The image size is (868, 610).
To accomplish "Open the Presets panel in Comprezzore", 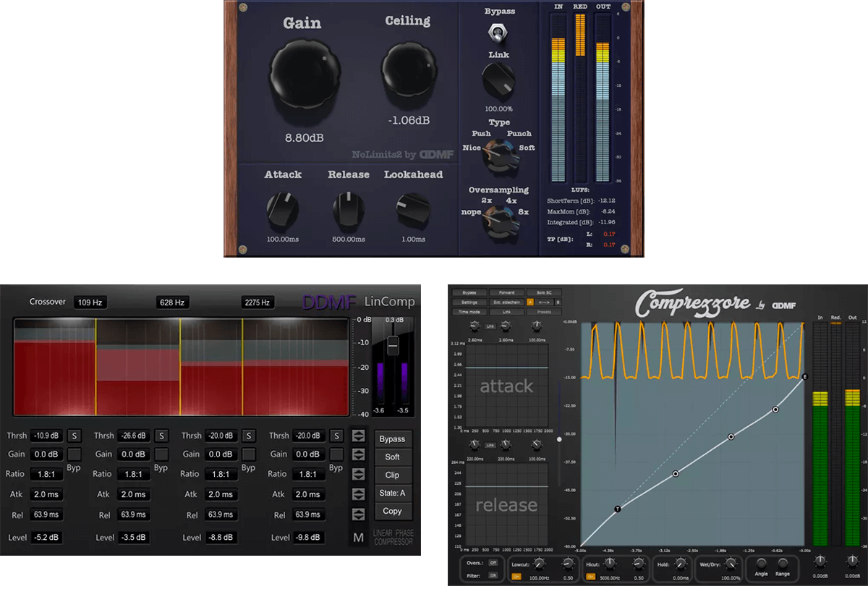I will click(545, 311).
